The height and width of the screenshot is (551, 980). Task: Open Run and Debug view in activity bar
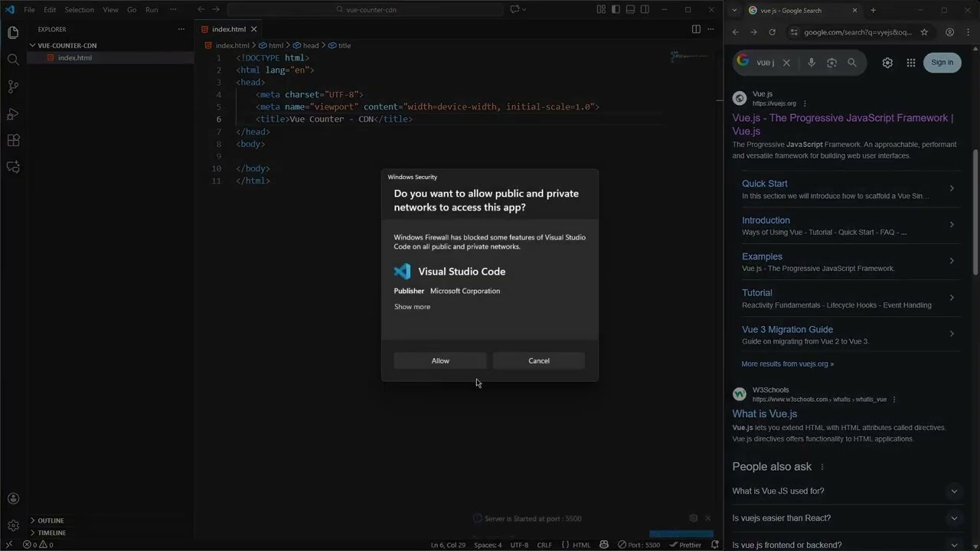coord(13,113)
